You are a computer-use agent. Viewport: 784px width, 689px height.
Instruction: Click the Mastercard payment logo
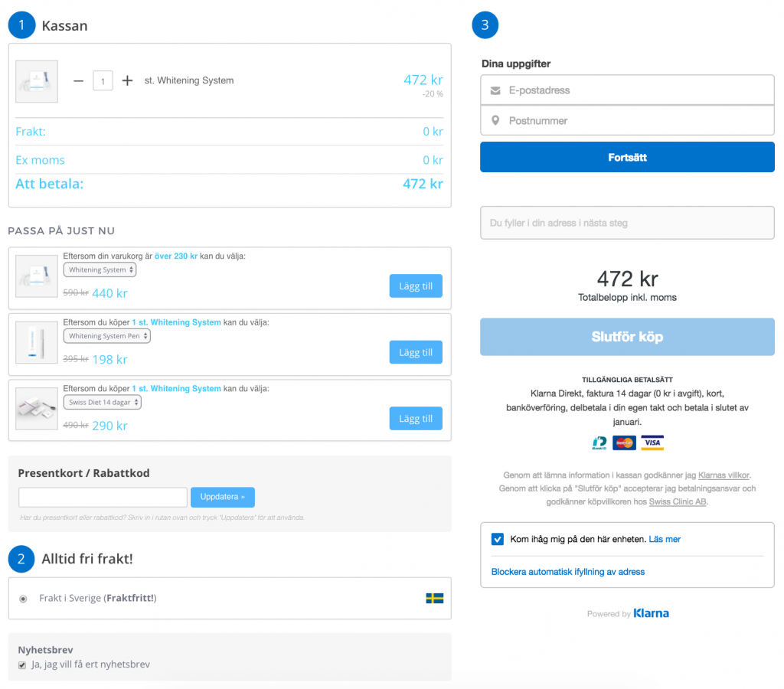tap(625, 442)
